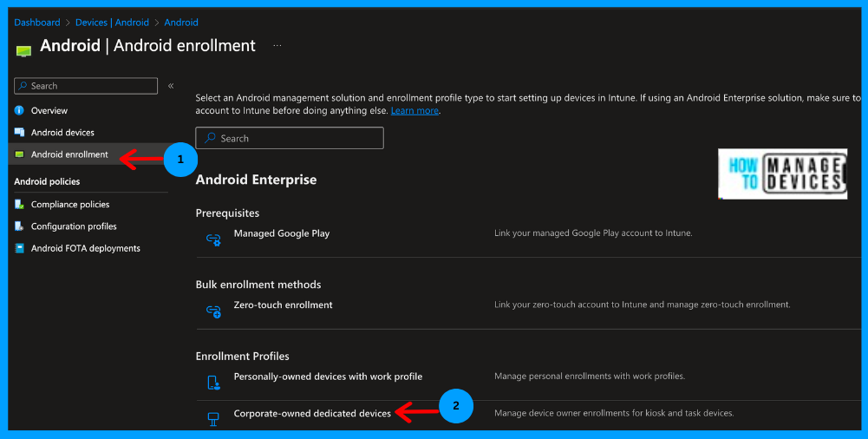
Task: Click the Enrollment Profiles label
Action: pyautogui.click(x=243, y=356)
